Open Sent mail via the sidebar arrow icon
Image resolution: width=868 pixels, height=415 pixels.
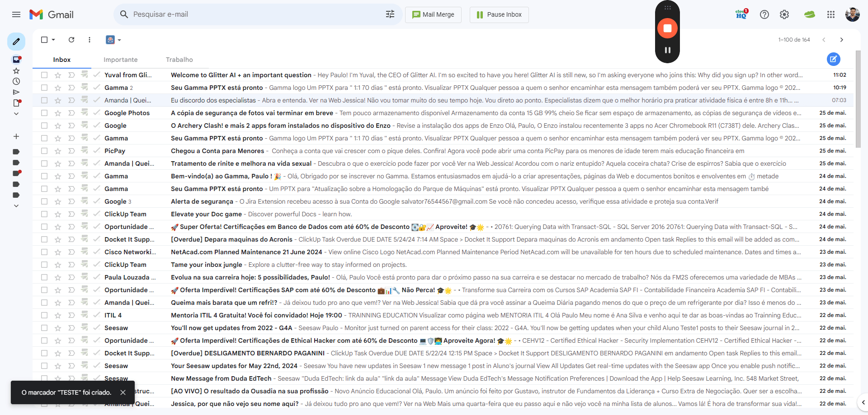pyautogui.click(x=16, y=92)
